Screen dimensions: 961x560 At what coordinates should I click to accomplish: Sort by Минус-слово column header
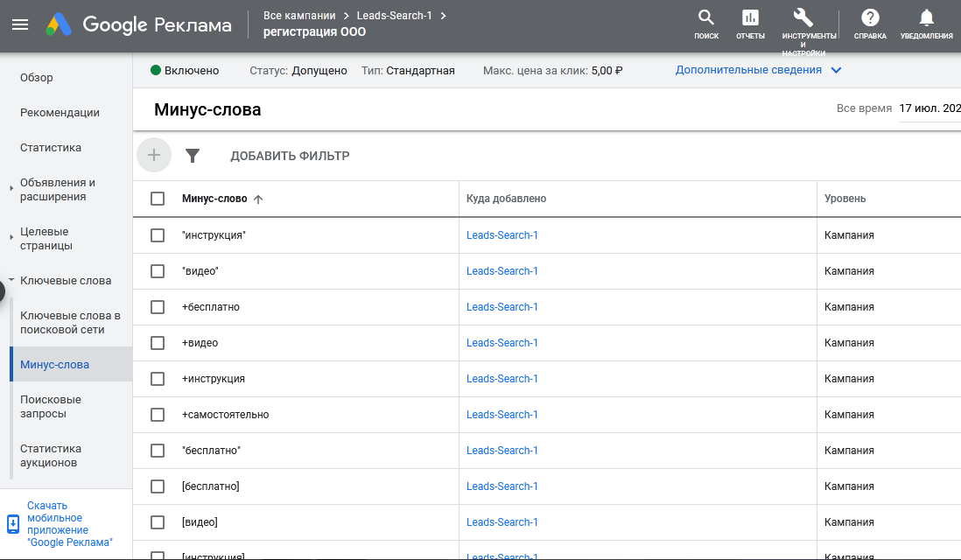(214, 199)
